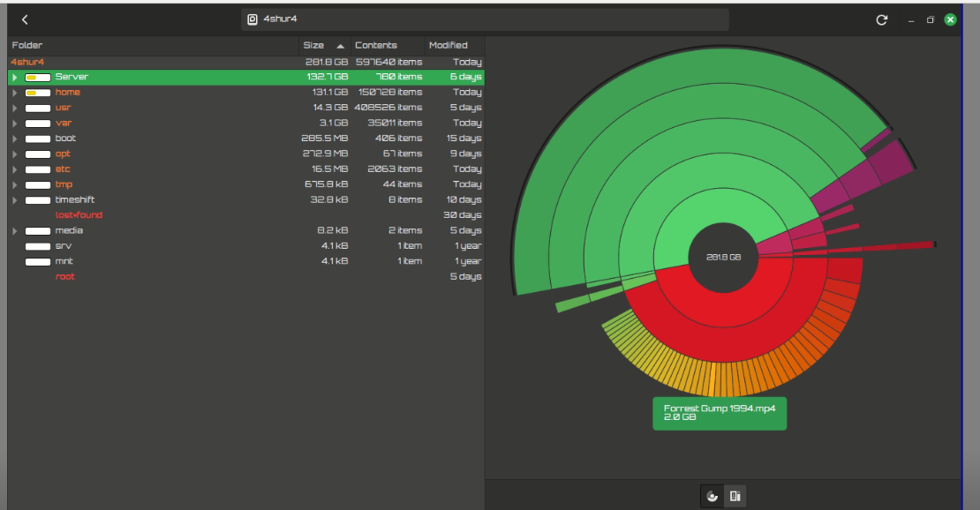This screenshot has width=980, height=510.
Task: Expand the home folder
Action: 14,93
